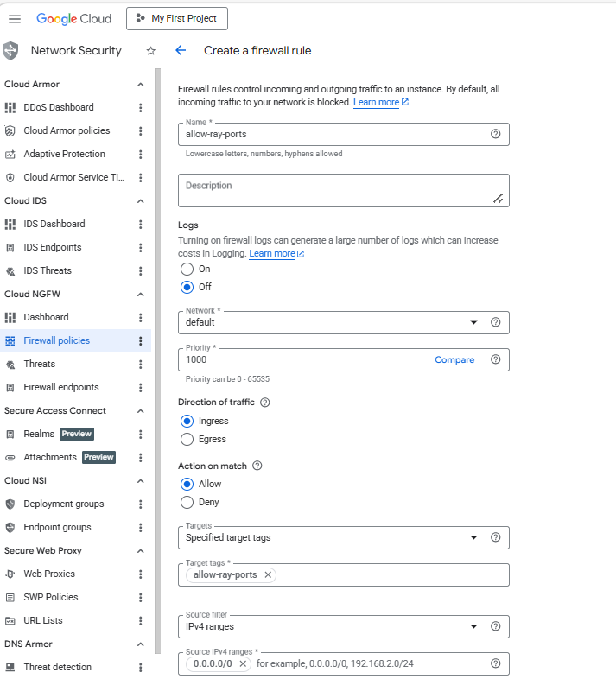
Task: Remove the 0.0.0.0/0 source range chip
Action: pyautogui.click(x=243, y=663)
